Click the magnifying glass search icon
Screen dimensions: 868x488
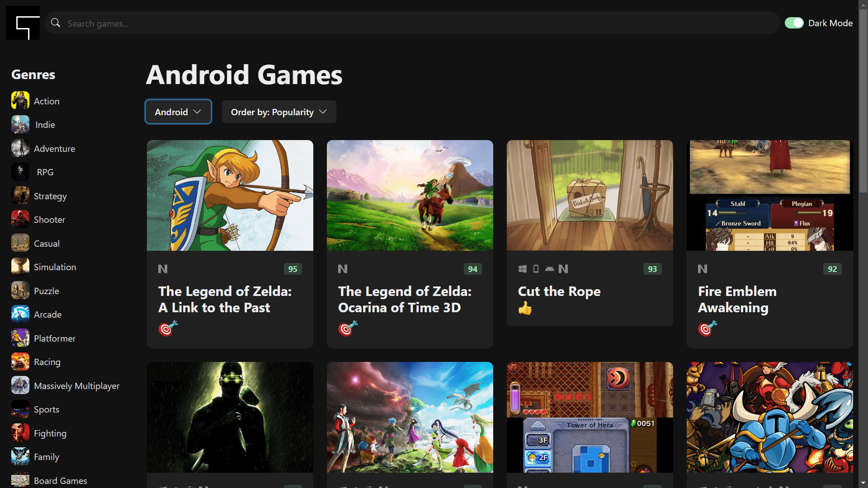click(56, 23)
